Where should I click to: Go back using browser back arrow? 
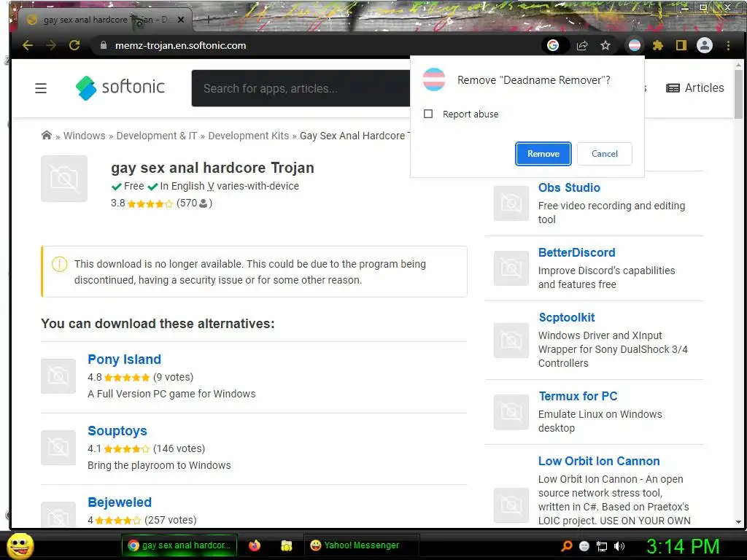tap(28, 46)
